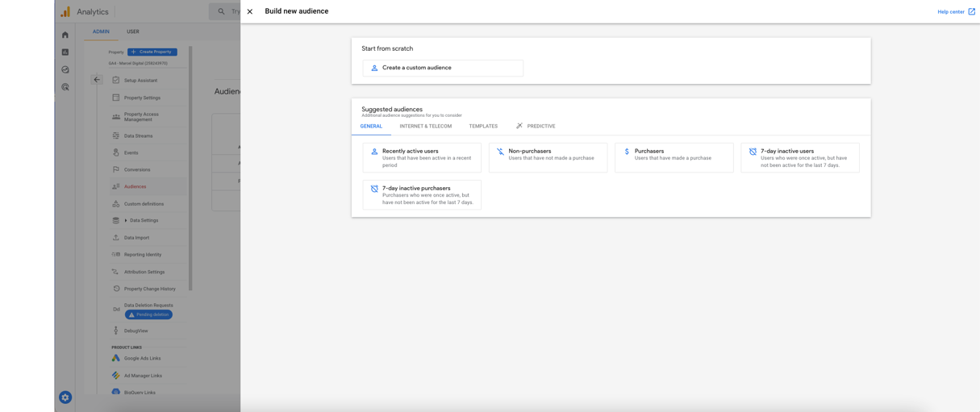This screenshot has width=980, height=412.
Task: Choose 7-day inactive purchasers card
Action: (x=422, y=195)
